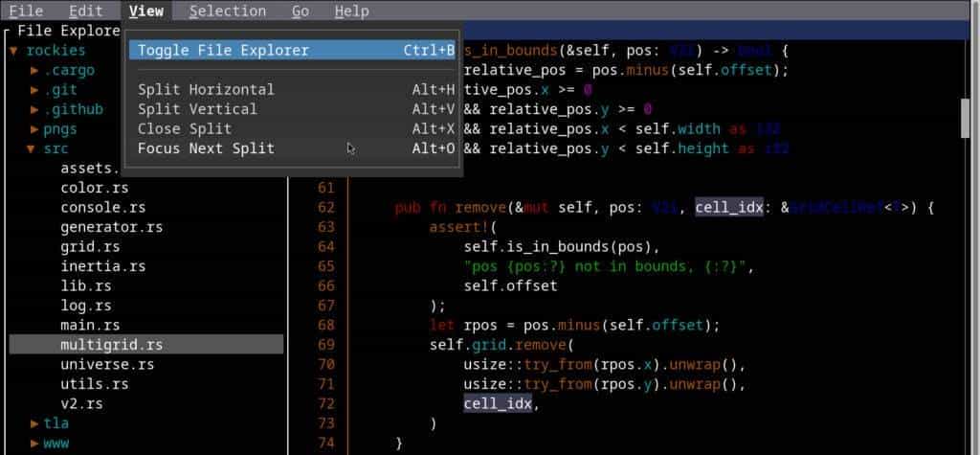
Task: Open lib.rs in the file tree
Action: [x=85, y=286]
